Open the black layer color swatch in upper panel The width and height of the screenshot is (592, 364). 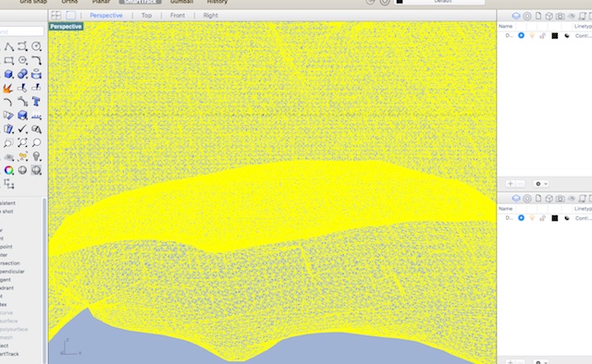click(x=555, y=35)
